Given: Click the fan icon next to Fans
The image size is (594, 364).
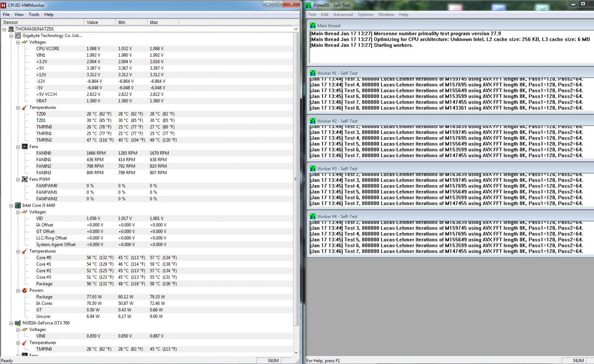Looking at the screenshot, I should pos(24,147).
